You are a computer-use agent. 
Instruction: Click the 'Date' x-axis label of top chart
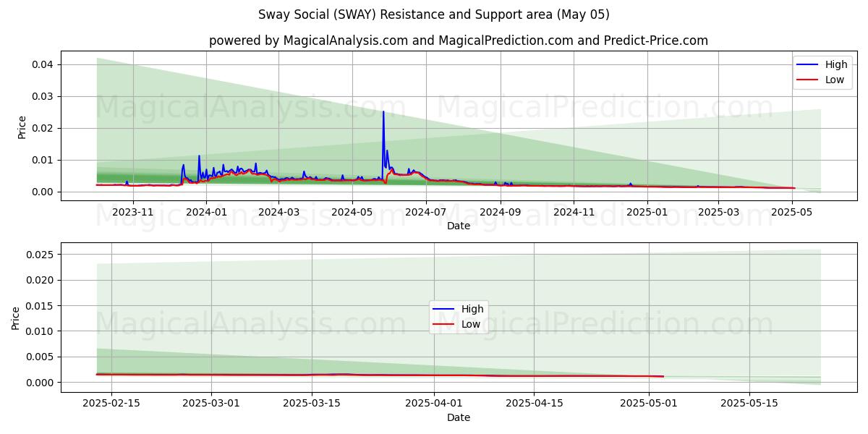(x=459, y=226)
